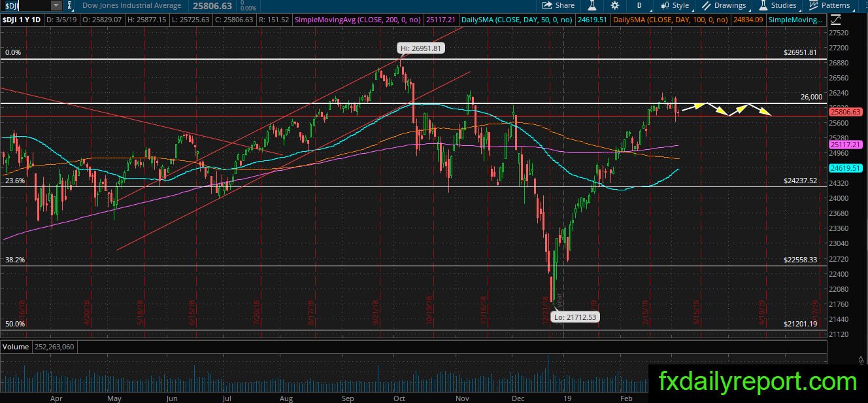Click the 50.0% Fibonacci level label
Screen dimensions: 868x403
click(15, 324)
